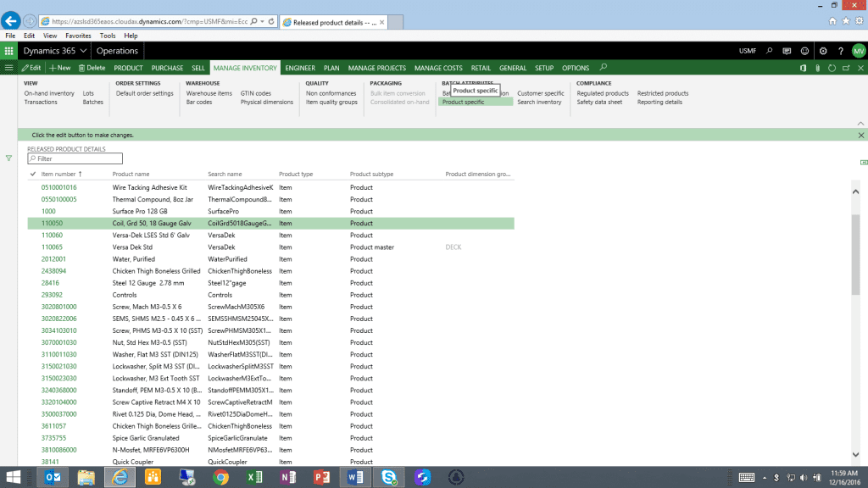
Task: Open Google Chrome from the taskbar
Action: [x=220, y=477]
